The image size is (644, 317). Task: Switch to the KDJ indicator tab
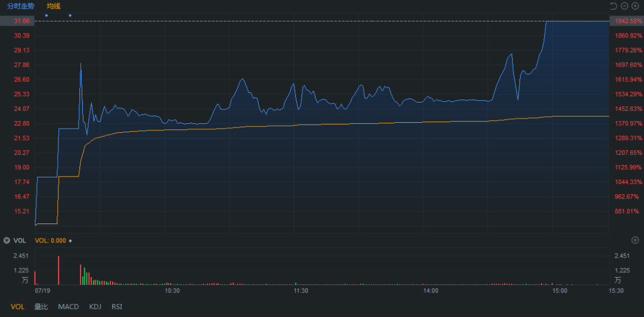tap(95, 307)
